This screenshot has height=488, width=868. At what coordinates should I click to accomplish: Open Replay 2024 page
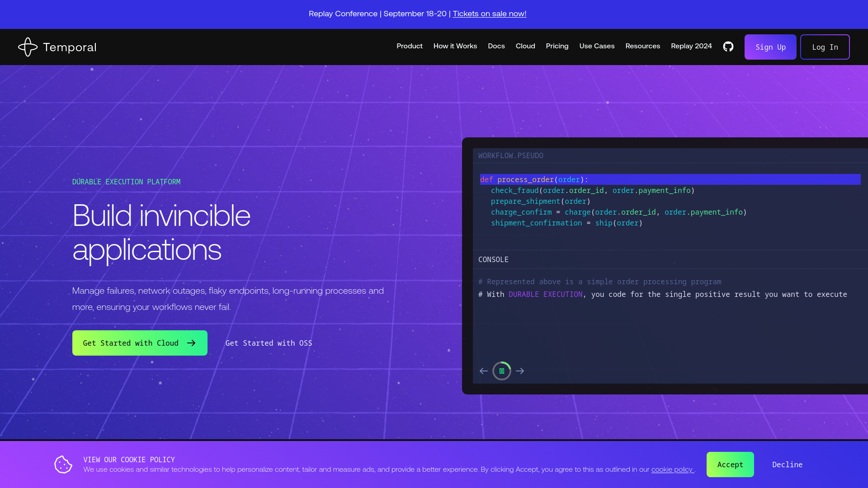point(691,46)
